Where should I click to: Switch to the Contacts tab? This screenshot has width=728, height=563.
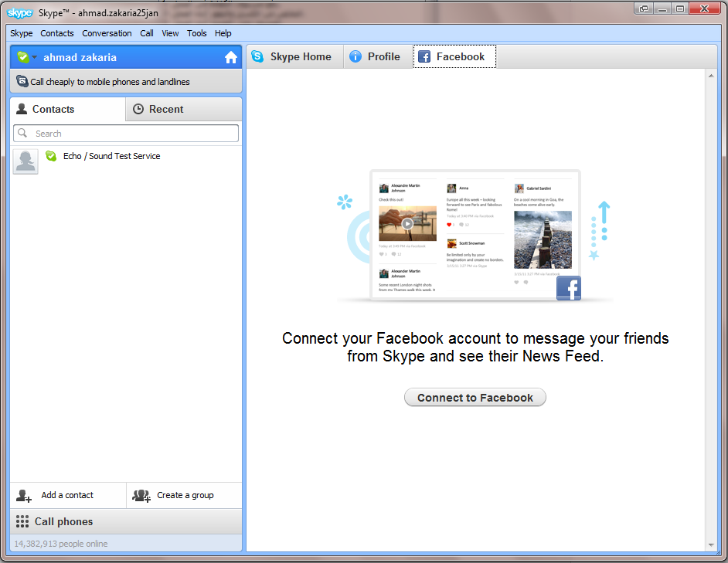coord(68,109)
